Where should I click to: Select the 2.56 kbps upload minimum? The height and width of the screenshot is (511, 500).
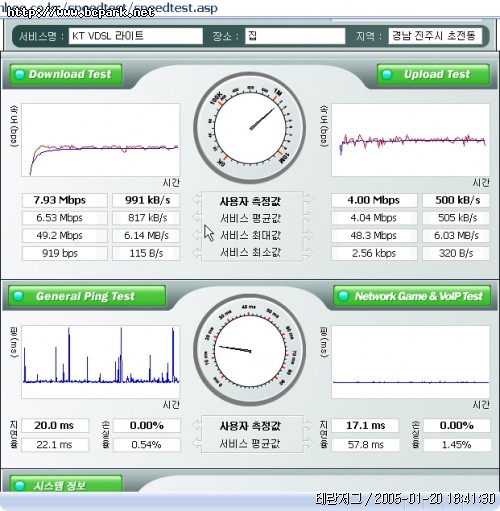tap(374, 253)
